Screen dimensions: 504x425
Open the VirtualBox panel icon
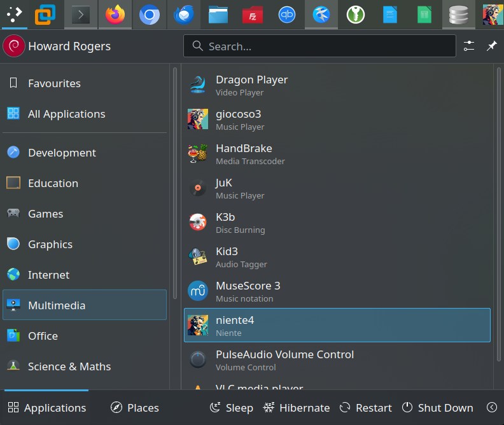click(x=46, y=15)
